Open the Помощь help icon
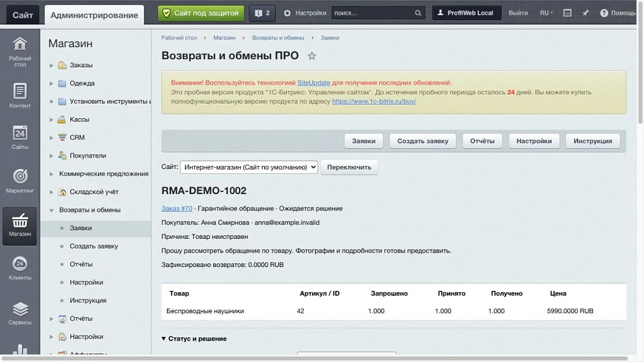Viewport: 644px width, 362px height. pos(618,13)
